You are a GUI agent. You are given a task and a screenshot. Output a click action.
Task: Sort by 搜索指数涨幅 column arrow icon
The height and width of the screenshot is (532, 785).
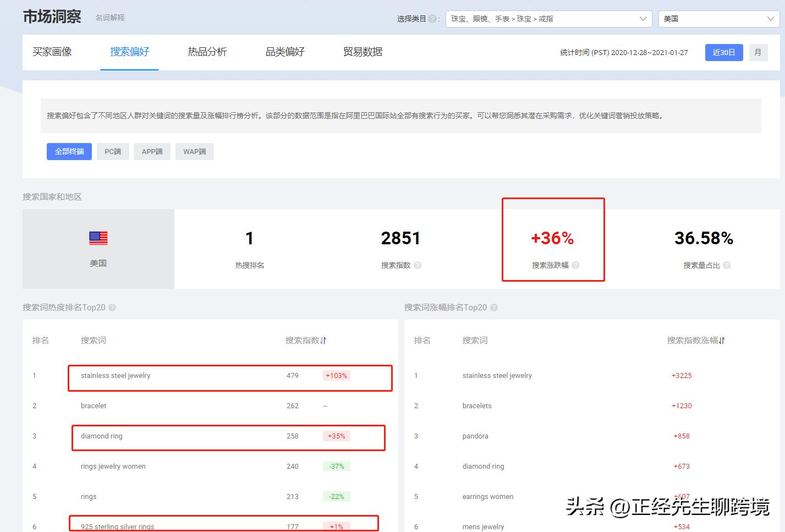[722, 341]
